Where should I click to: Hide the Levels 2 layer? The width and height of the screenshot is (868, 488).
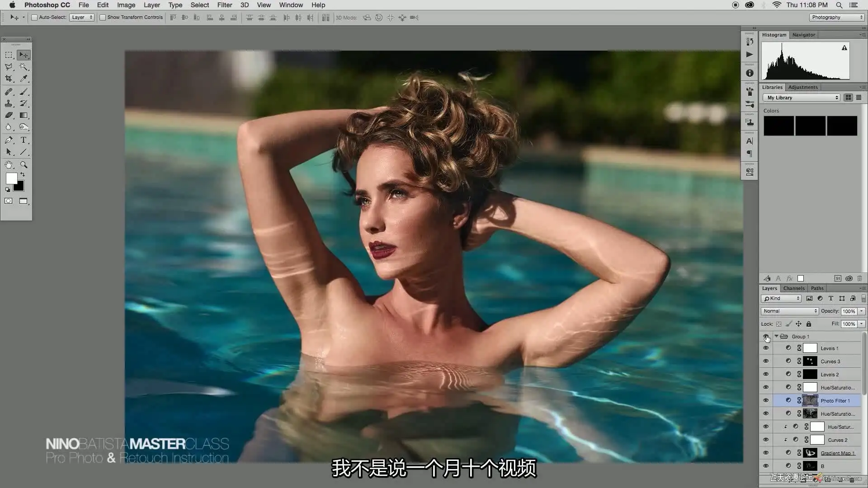(x=766, y=375)
